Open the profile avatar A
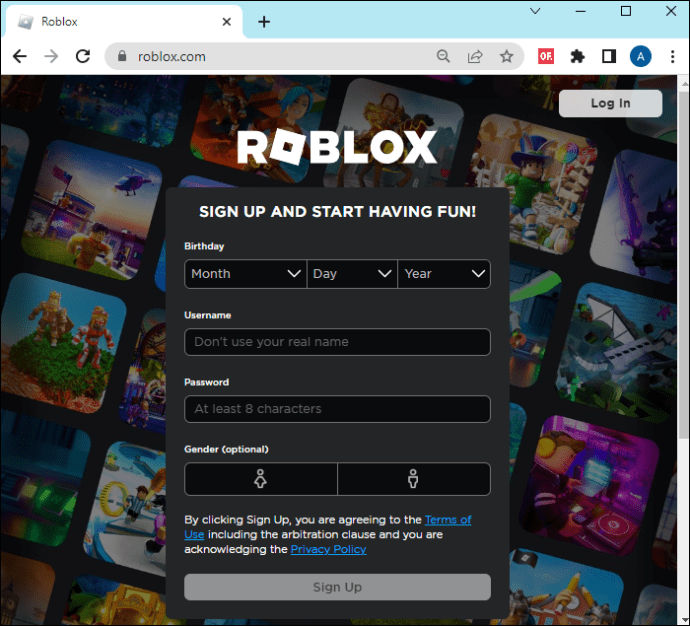The image size is (690, 626). pos(640,56)
